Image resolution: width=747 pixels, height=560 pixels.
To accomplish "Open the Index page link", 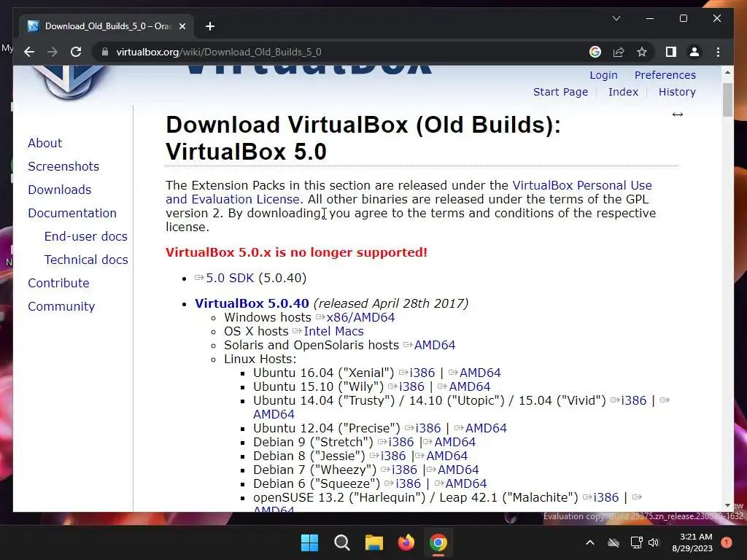I will coord(623,92).
